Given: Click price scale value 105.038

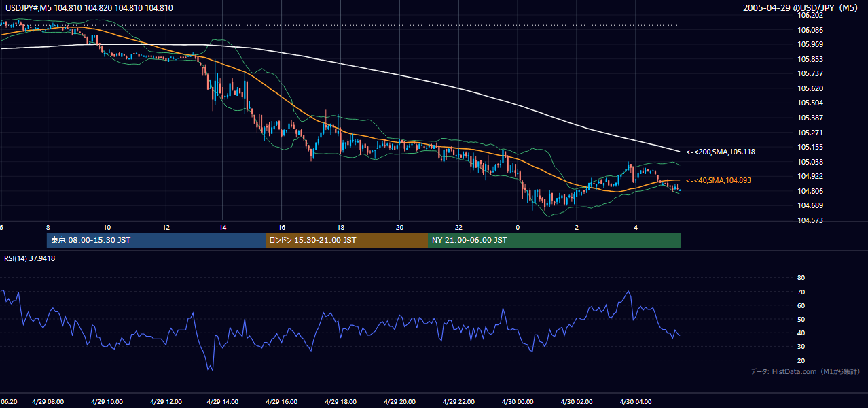Looking at the screenshot, I should pos(810,163).
